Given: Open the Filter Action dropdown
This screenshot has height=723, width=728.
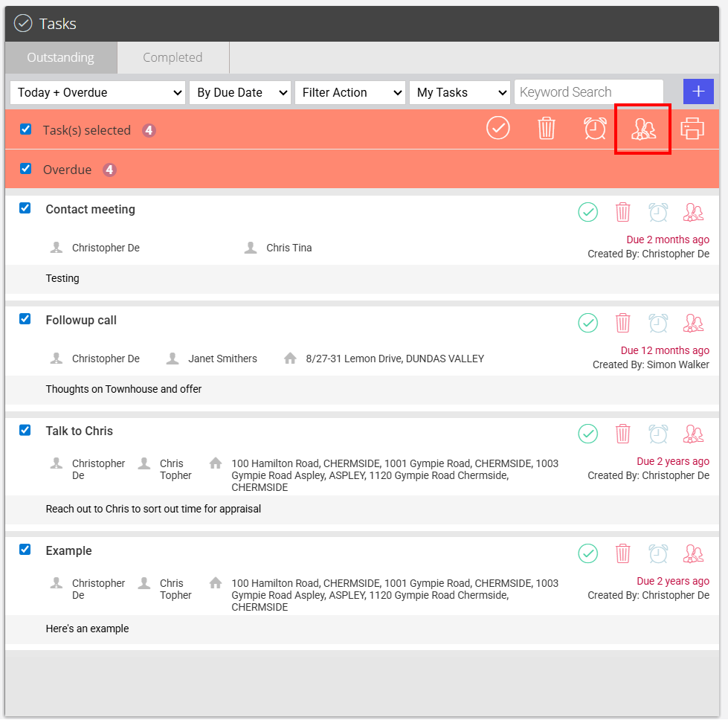Looking at the screenshot, I should pos(350,92).
